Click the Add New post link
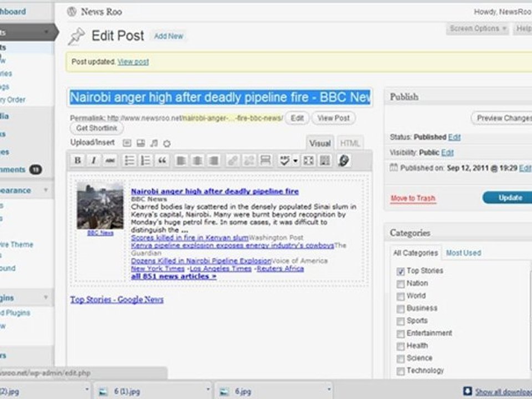The height and width of the screenshot is (399, 532). (168, 36)
